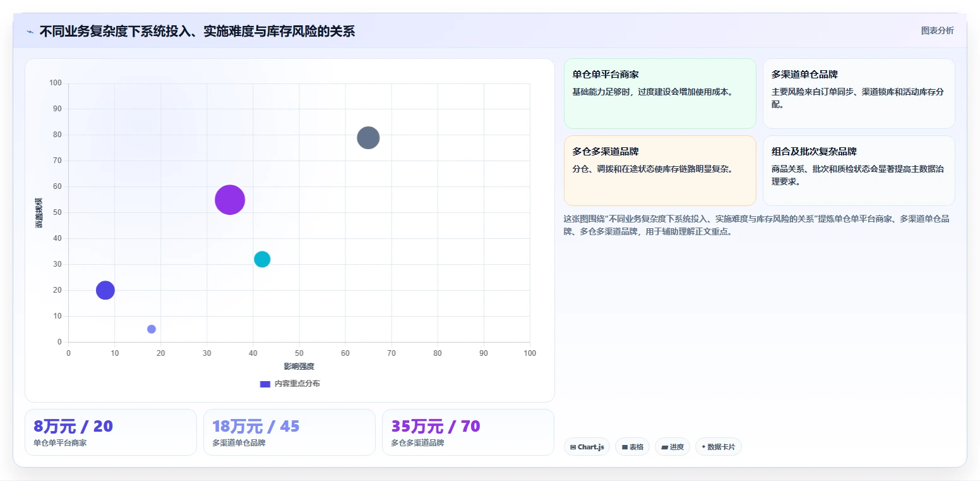
Task: Select the gray-blue bubble near 80
Action: 368,138
